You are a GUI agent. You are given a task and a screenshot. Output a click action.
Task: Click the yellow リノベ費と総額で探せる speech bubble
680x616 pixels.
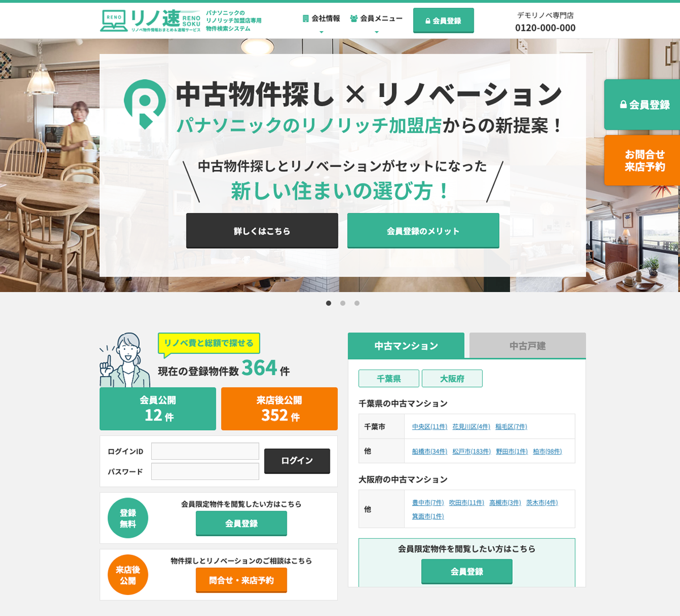point(209,345)
